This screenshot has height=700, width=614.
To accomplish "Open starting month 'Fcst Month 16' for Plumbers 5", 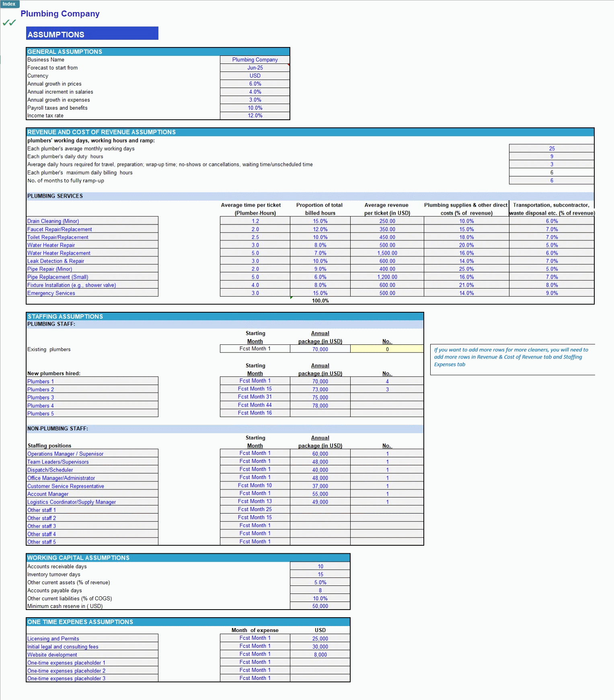I will coord(255,413).
